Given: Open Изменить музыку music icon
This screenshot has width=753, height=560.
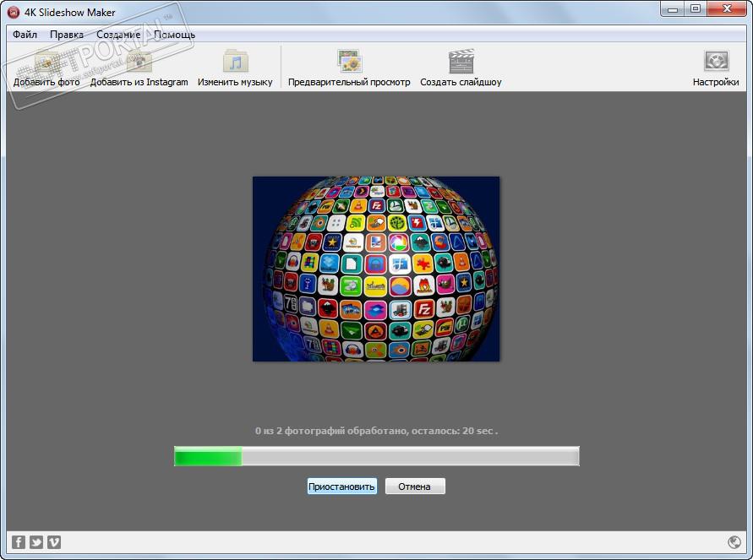Looking at the screenshot, I should pos(235,62).
